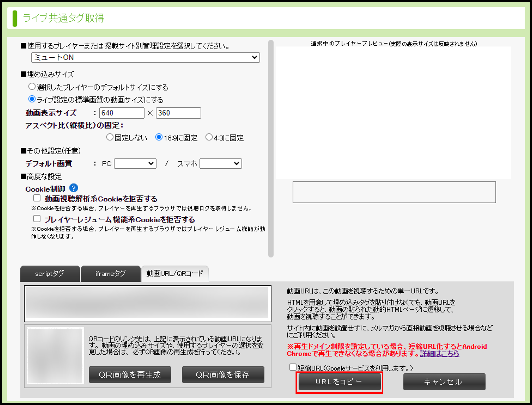Enable 動画視聴解析系Cookieを拒否する checkbox
Viewport: 532px width, 405px height.
pos(37,198)
